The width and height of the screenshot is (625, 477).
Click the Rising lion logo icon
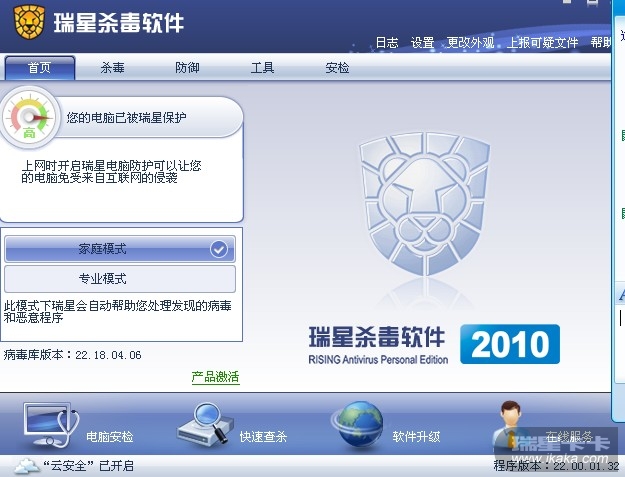(x=29, y=22)
